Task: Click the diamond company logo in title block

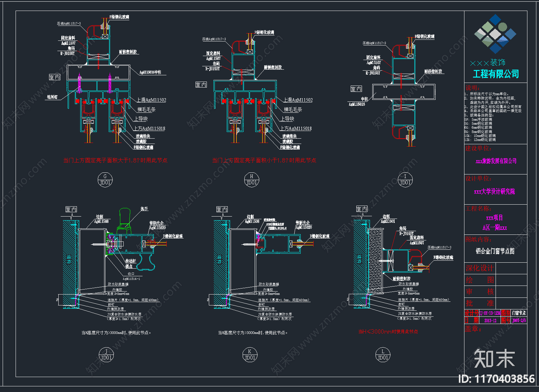Action: click(495, 33)
